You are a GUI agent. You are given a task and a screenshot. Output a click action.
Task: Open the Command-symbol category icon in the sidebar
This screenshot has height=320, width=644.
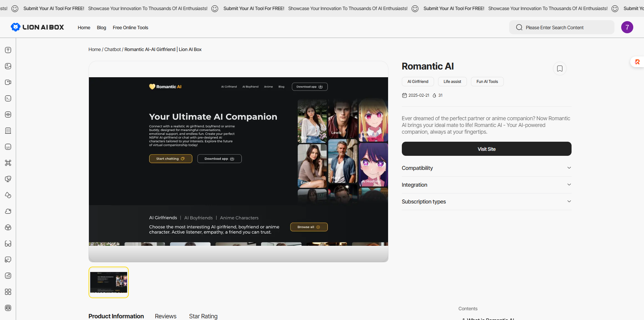click(8, 163)
